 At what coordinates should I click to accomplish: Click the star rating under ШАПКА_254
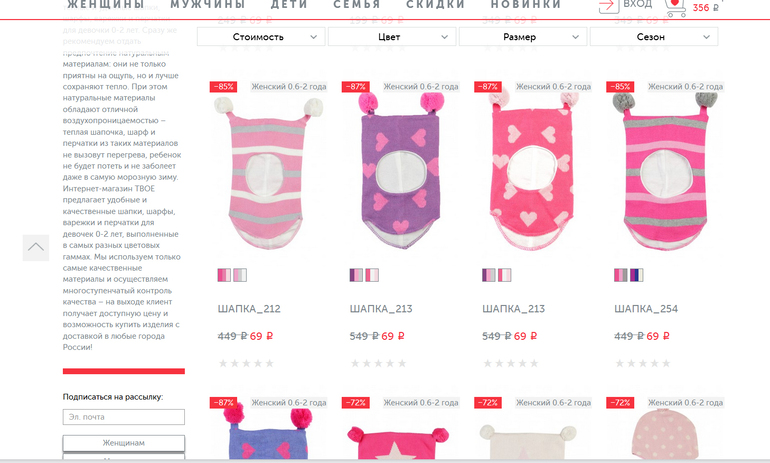click(x=642, y=363)
